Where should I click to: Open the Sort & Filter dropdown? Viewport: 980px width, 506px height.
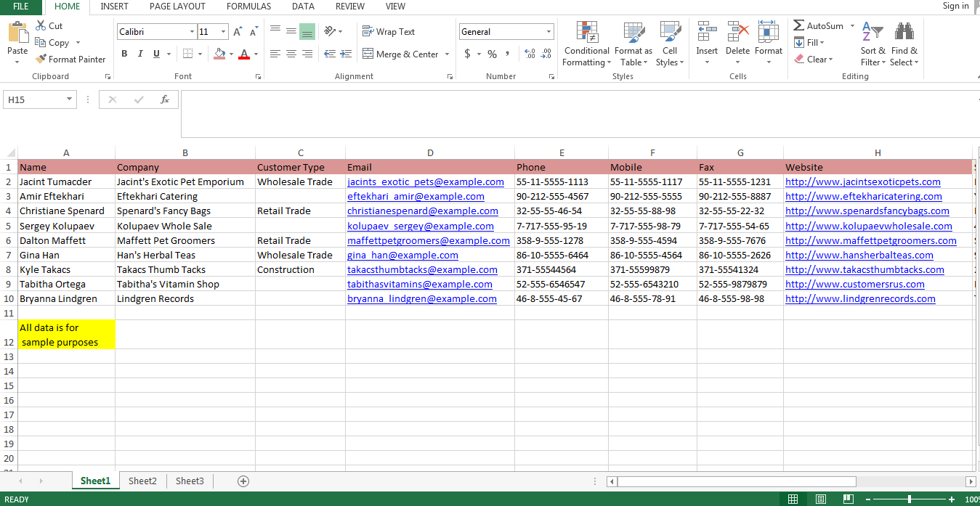[x=872, y=44]
